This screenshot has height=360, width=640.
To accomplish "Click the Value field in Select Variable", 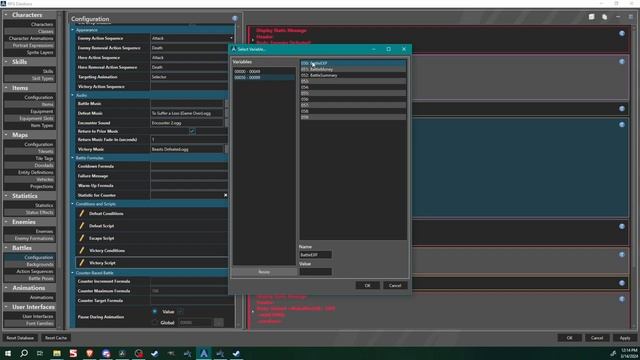I will [315, 272].
